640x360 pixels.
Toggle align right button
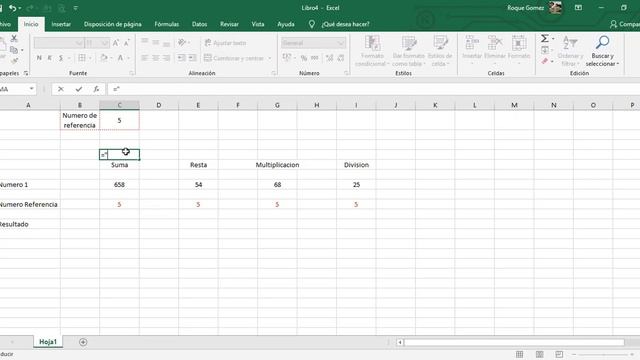tap(167, 58)
